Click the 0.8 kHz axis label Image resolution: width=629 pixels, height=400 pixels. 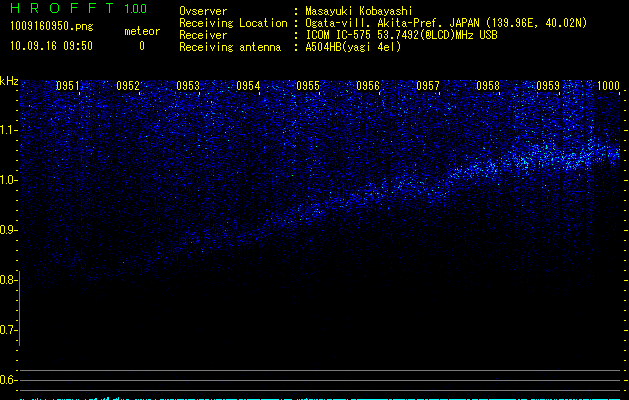[x=7, y=280]
